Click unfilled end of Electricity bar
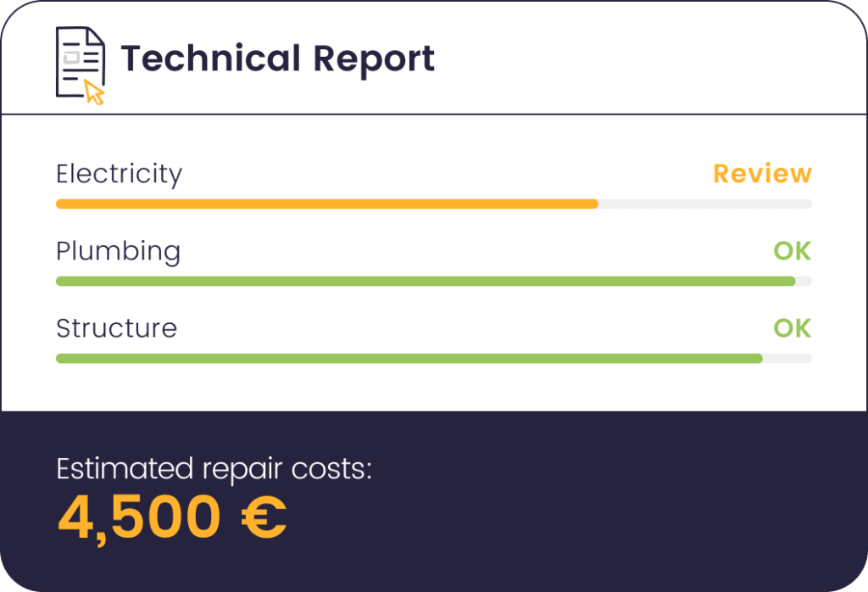 click(x=705, y=204)
